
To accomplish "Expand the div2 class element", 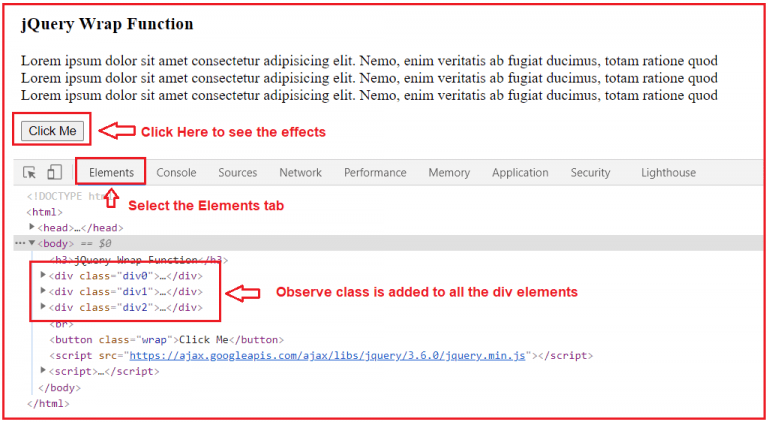I will click(x=43, y=307).
